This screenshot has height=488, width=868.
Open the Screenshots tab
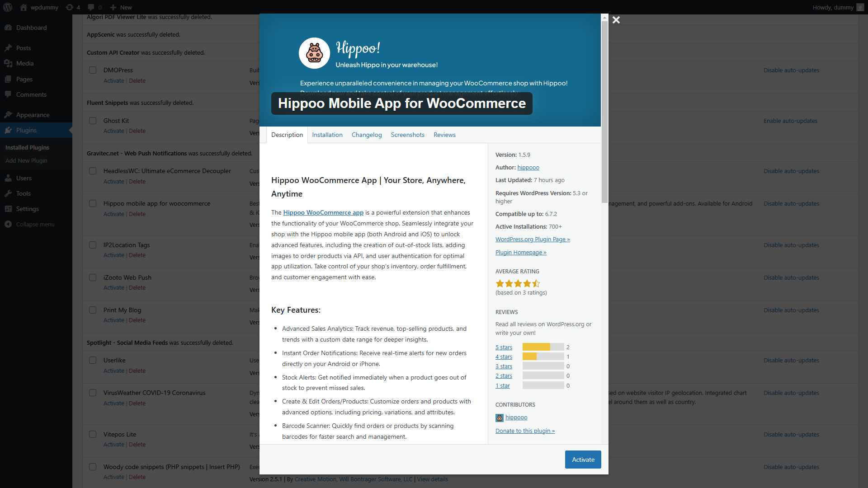pyautogui.click(x=407, y=135)
